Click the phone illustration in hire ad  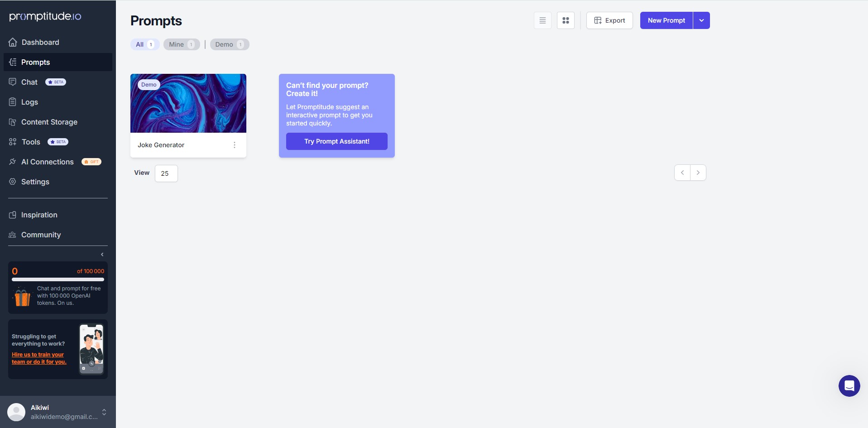click(91, 349)
